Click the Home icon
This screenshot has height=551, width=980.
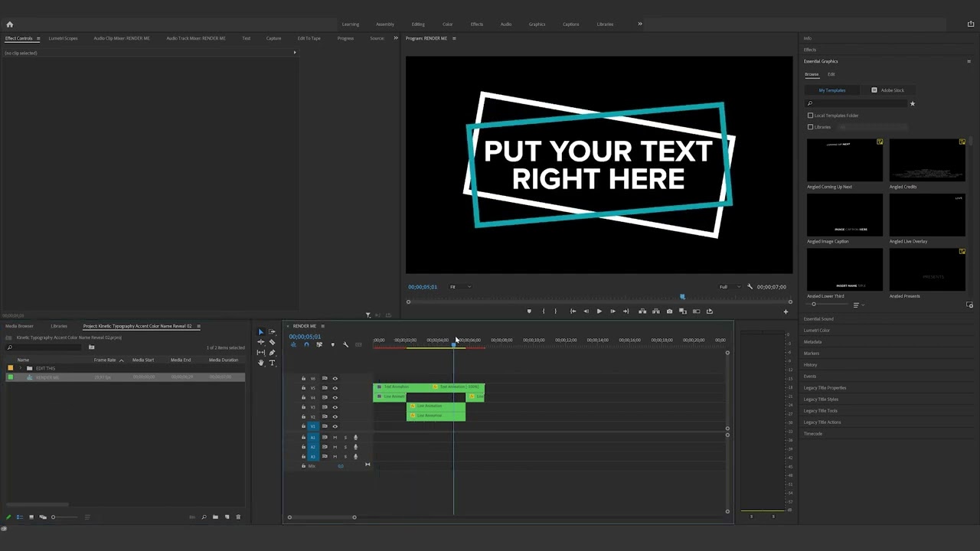[x=9, y=24]
